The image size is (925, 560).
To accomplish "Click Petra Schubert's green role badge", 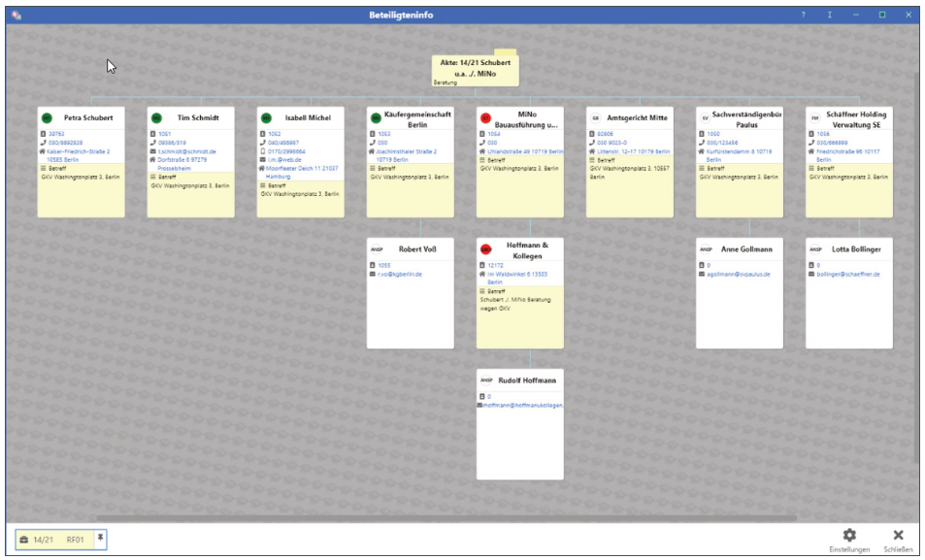I will coord(48,118).
